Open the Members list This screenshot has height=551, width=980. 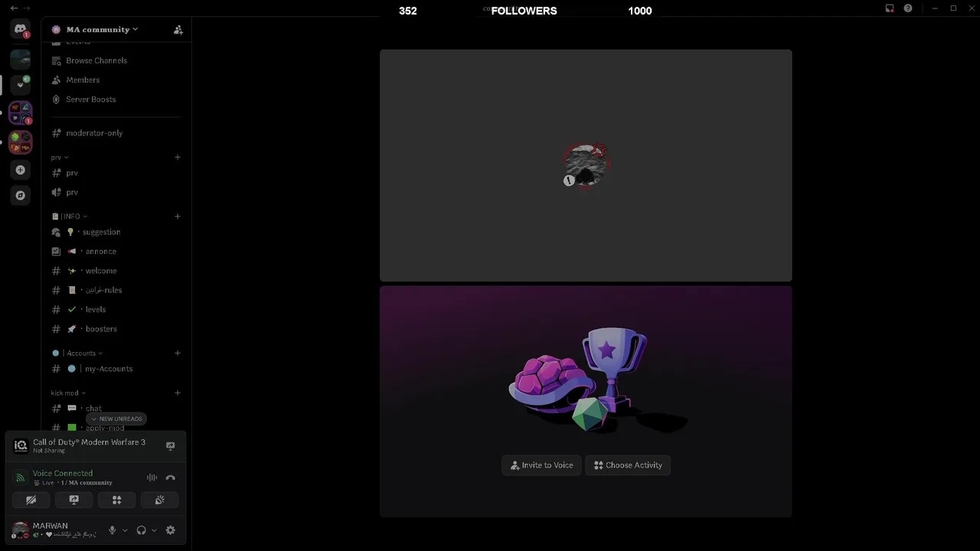click(115, 80)
